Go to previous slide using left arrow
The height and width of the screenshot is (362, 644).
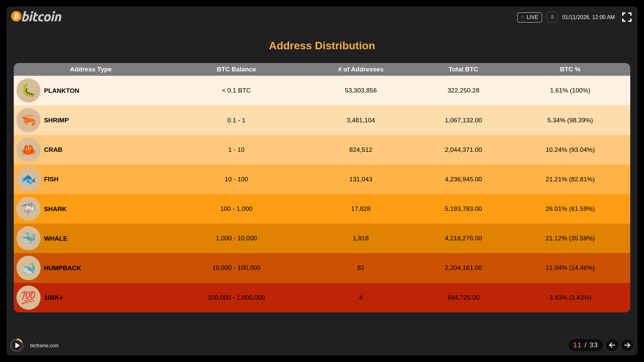[612, 345]
